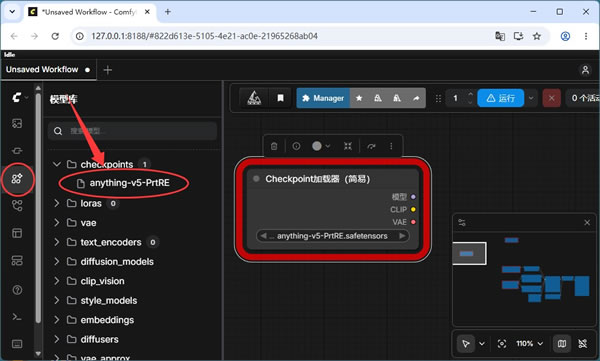Expand the loras folder
This screenshot has height=361, width=600.
click(57, 203)
